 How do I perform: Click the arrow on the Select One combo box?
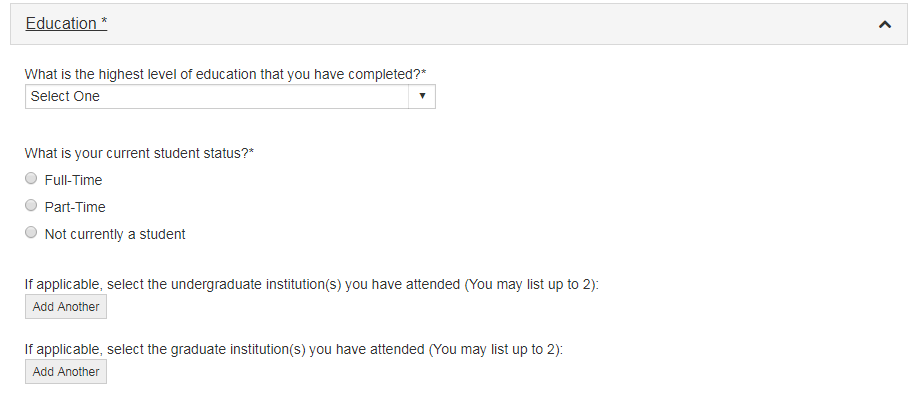tap(422, 96)
